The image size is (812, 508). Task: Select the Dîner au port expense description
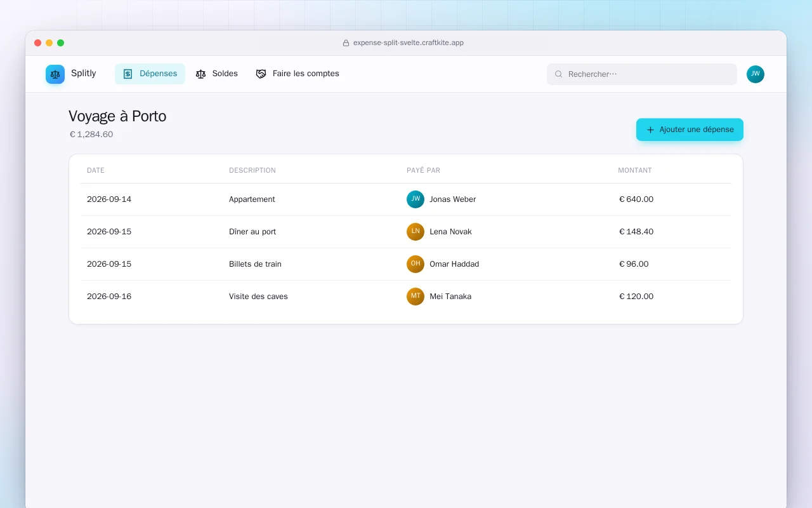tap(252, 232)
